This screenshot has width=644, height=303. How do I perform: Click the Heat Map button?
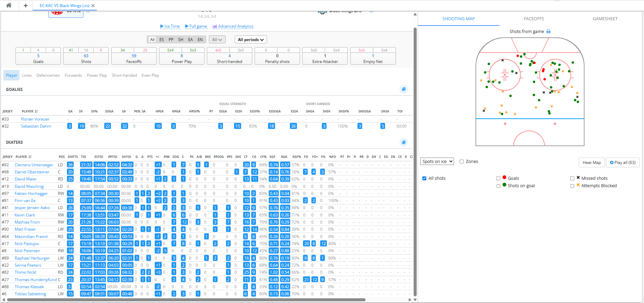[592, 163]
